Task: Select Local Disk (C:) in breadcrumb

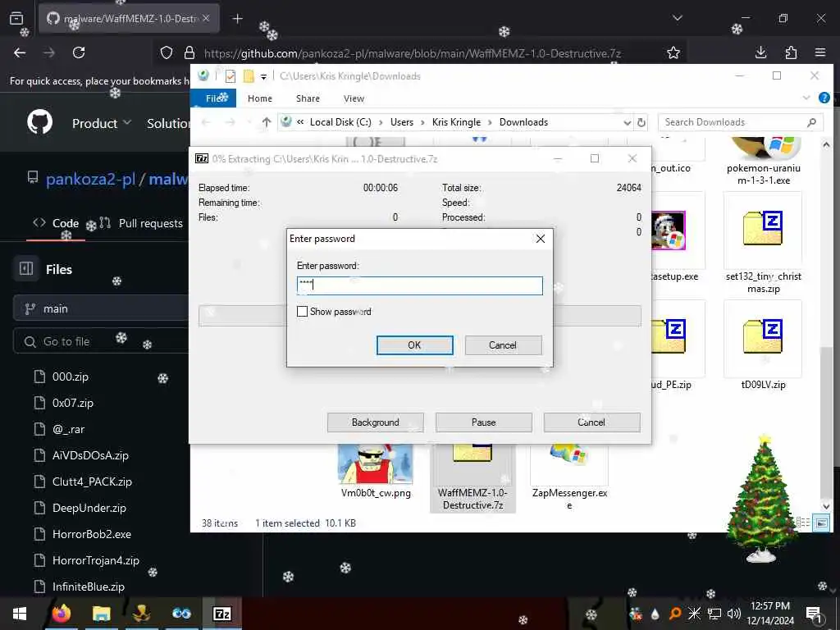Action: tap(340, 122)
